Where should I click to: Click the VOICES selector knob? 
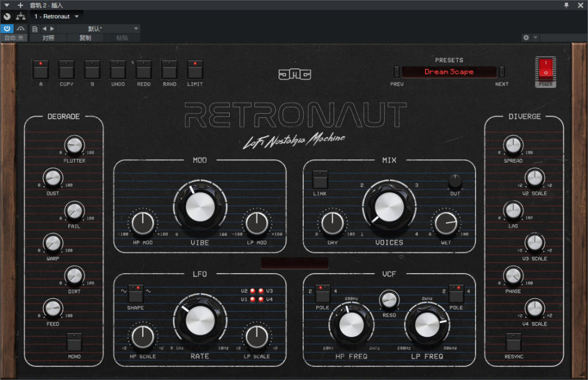tap(389, 208)
